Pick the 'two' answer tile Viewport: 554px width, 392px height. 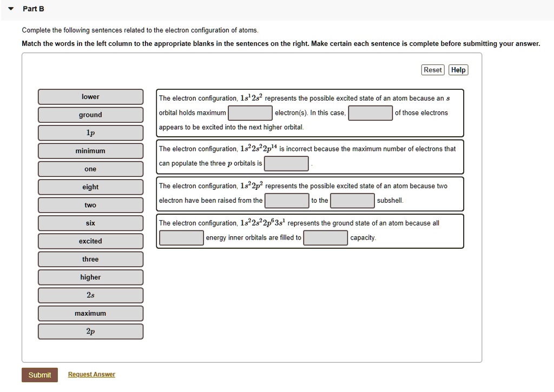pyautogui.click(x=90, y=205)
